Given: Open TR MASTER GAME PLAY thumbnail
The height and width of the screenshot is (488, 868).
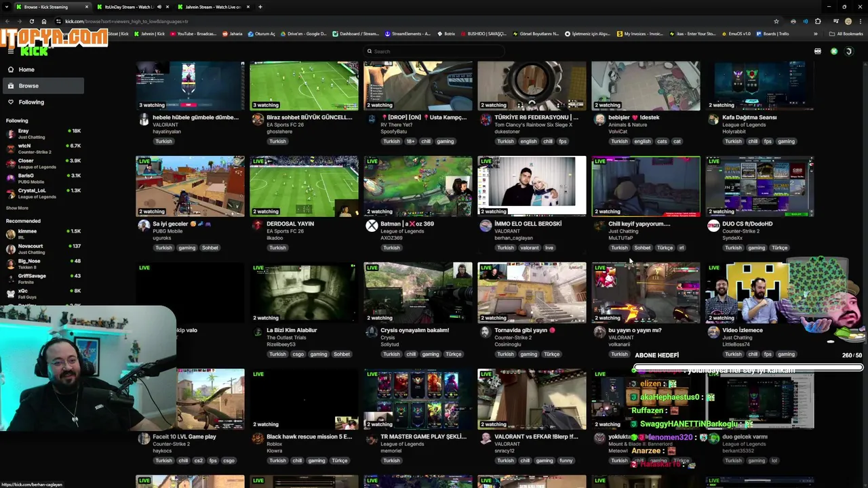Looking at the screenshot, I should [x=418, y=399].
